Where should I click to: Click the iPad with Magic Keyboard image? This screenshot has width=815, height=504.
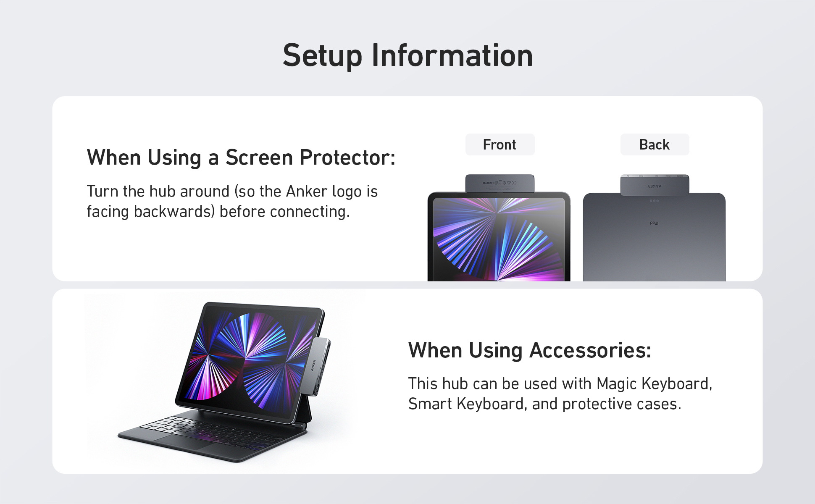pyautogui.click(x=224, y=381)
